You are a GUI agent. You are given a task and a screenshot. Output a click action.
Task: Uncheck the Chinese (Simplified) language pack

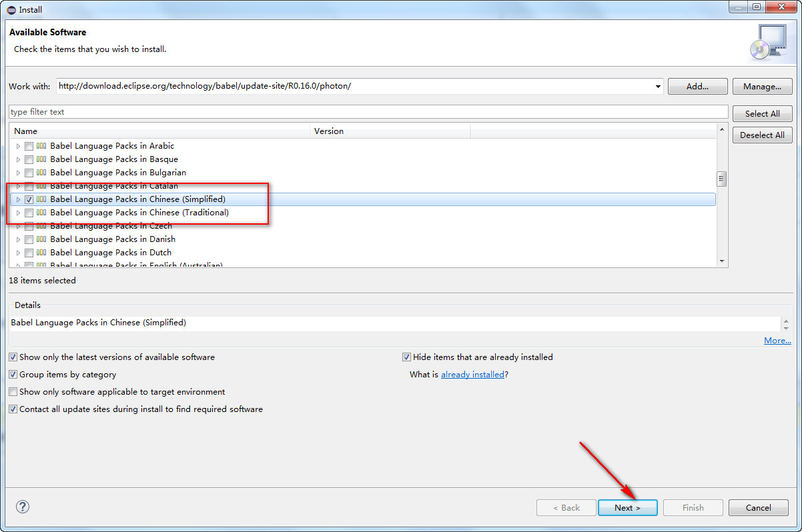pyautogui.click(x=29, y=199)
